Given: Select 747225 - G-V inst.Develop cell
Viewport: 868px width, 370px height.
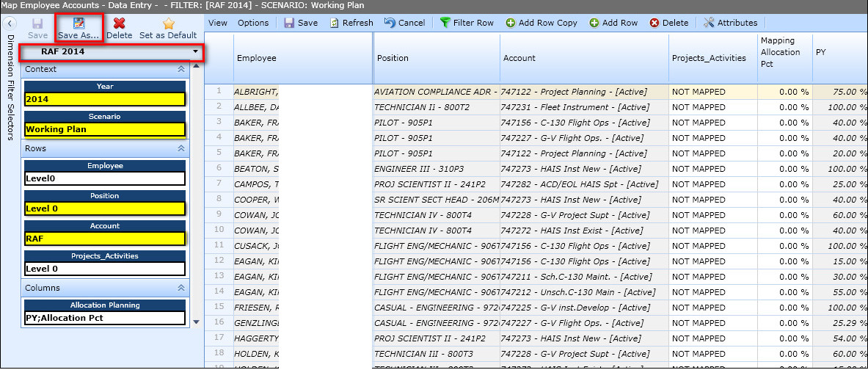Looking at the screenshot, I should point(584,308).
